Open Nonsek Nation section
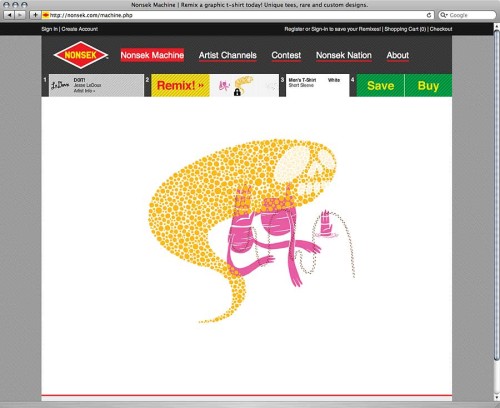Viewport: 500px width, 408px height. (x=344, y=55)
